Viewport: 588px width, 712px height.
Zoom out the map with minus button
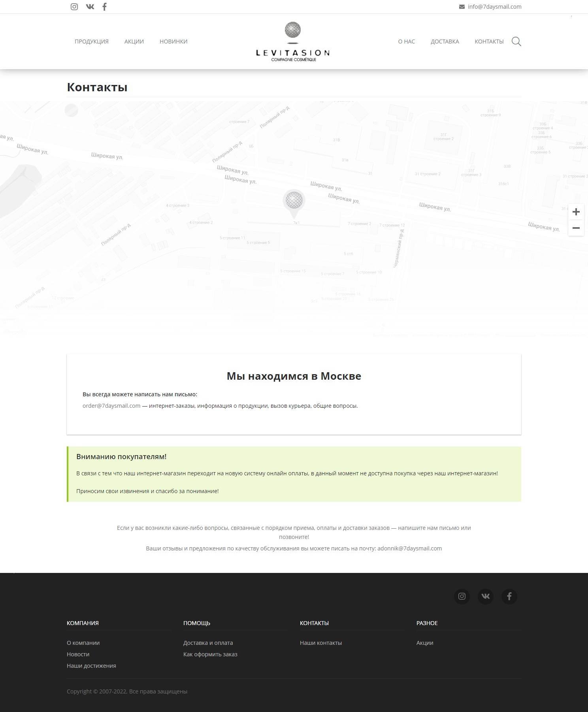click(576, 228)
